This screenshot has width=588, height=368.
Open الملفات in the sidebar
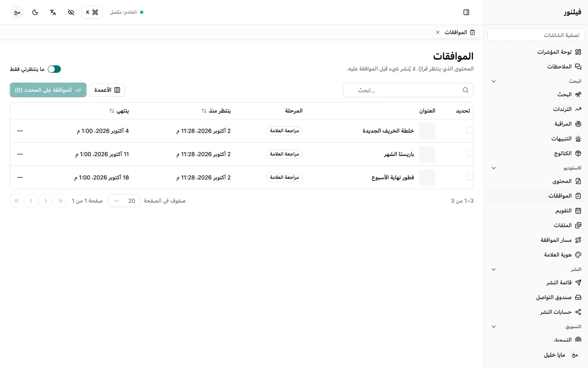(x=536, y=225)
